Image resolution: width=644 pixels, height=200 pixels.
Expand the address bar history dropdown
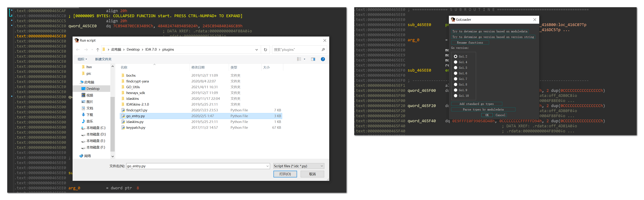pyautogui.click(x=256, y=50)
